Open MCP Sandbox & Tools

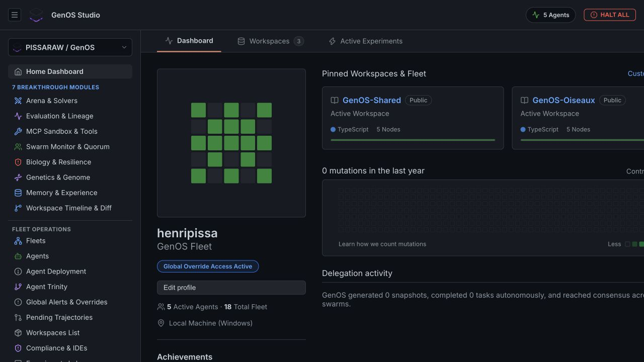point(70,131)
